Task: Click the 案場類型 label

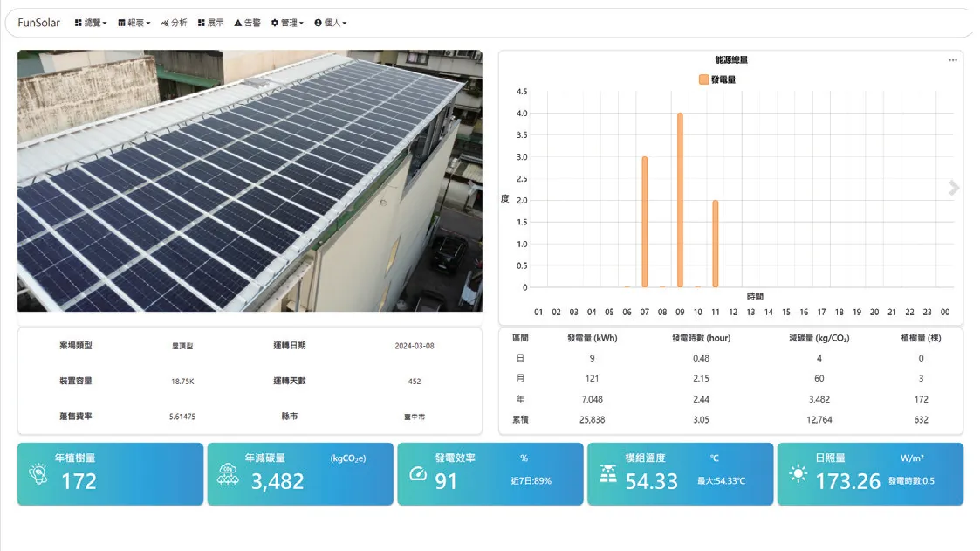Action: click(x=76, y=345)
